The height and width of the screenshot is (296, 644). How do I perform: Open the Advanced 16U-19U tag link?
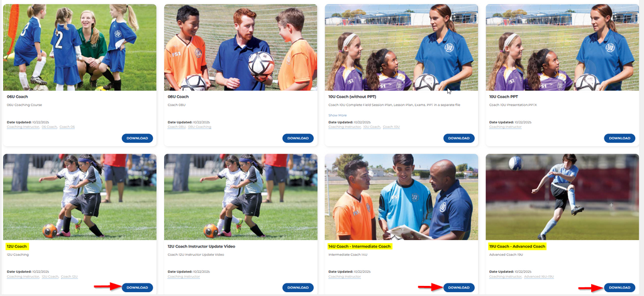tap(539, 276)
